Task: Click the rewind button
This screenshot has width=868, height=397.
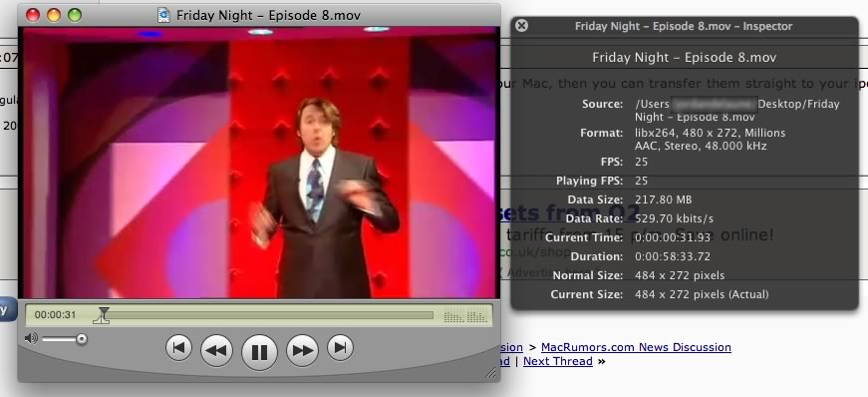Action: [x=216, y=350]
